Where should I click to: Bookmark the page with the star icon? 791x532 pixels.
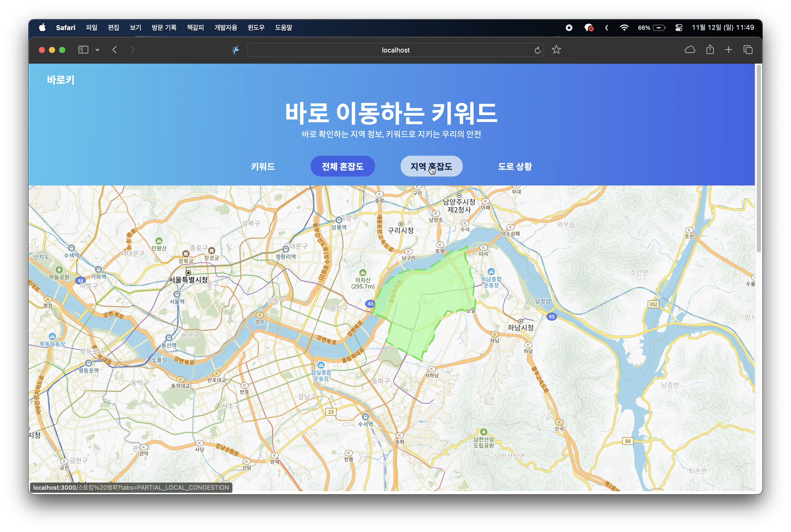556,50
